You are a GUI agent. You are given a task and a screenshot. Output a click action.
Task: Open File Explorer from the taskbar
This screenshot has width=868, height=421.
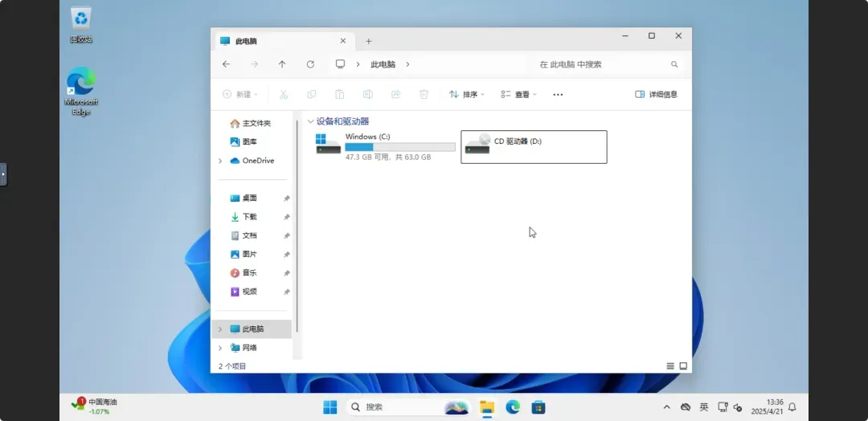click(x=487, y=407)
